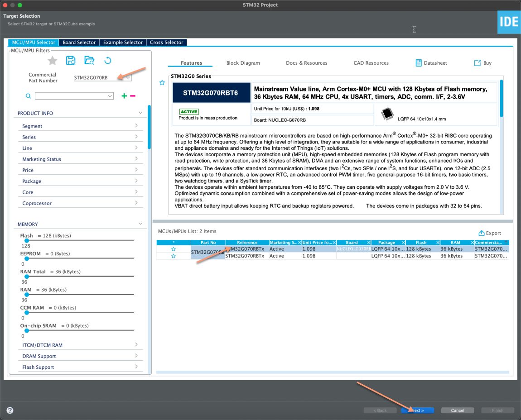
Task: Open the Block Diagram tab
Action: [243, 63]
